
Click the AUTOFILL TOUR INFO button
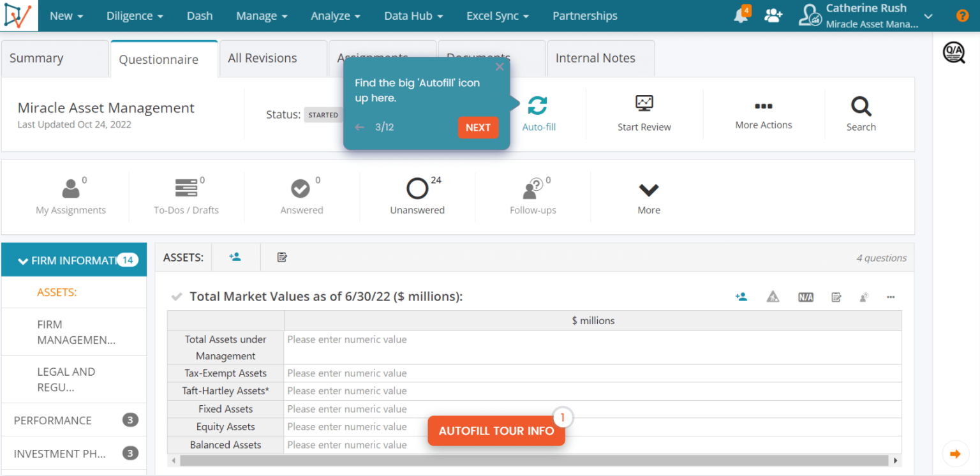click(x=496, y=431)
